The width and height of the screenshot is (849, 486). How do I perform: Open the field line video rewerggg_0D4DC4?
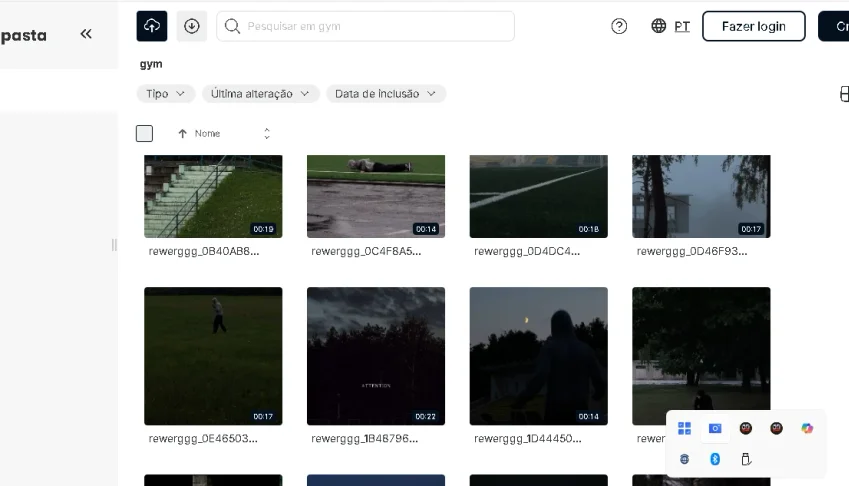538,196
